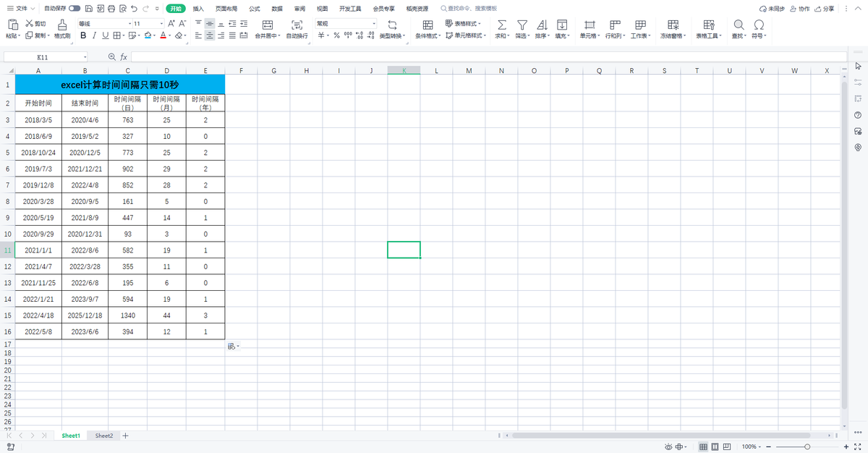Apply the cell fill color

tap(147, 35)
